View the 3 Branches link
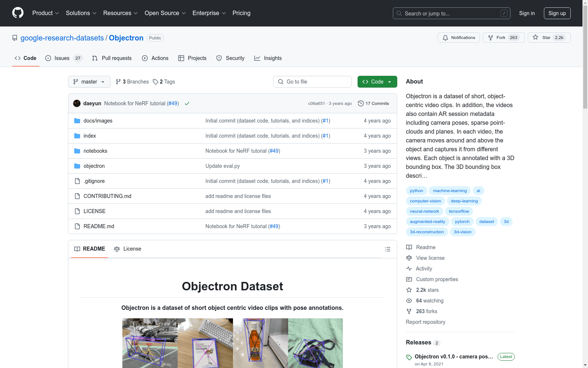 coord(132,82)
